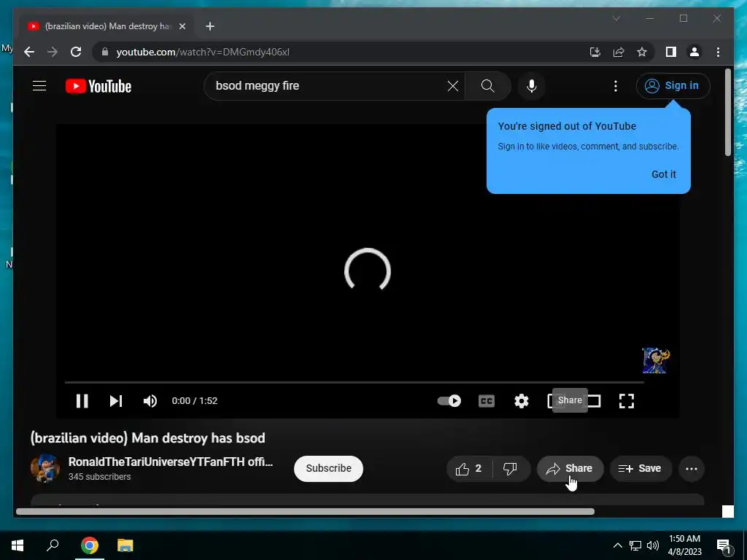Go to the YouTube home logo
The image size is (747, 560).
(x=98, y=86)
